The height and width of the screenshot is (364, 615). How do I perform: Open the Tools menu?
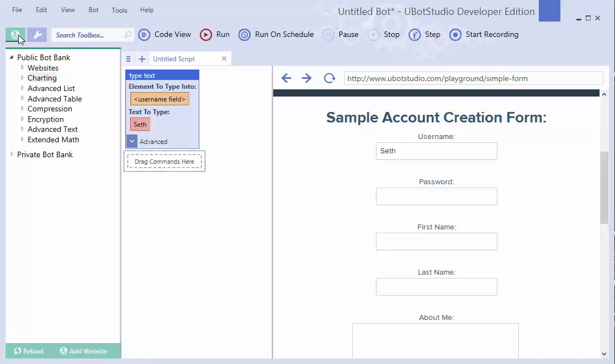119,10
